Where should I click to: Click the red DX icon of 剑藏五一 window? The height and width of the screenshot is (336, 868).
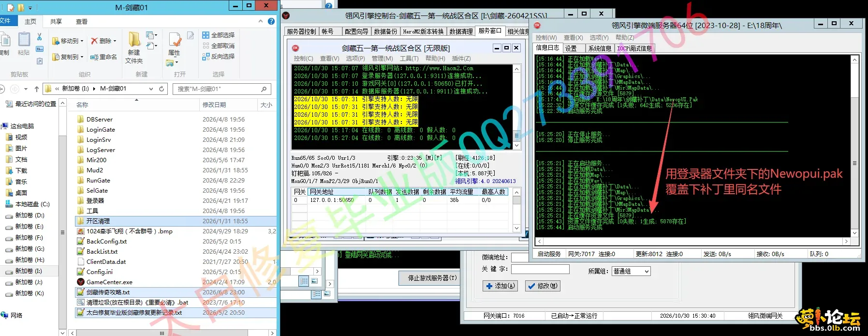(295, 48)
